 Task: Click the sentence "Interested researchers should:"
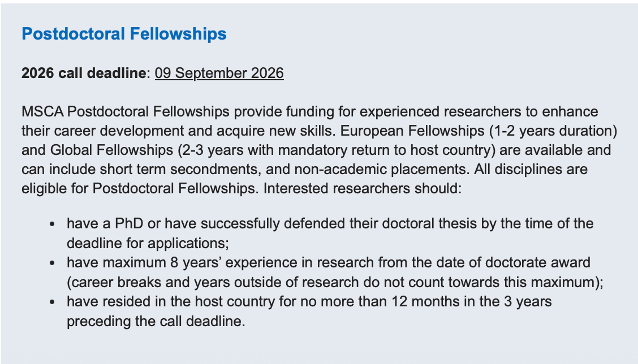[361, 188]
